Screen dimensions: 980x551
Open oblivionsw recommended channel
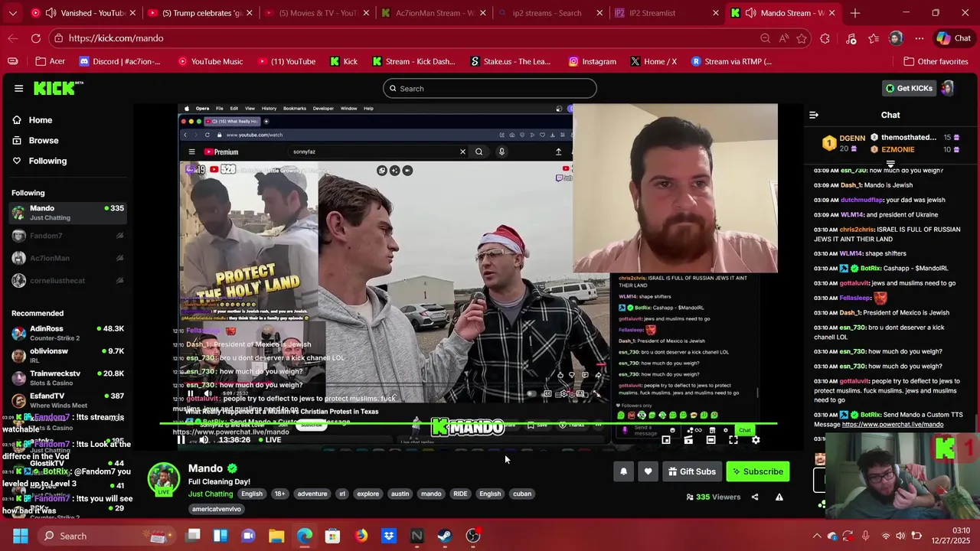68,355
